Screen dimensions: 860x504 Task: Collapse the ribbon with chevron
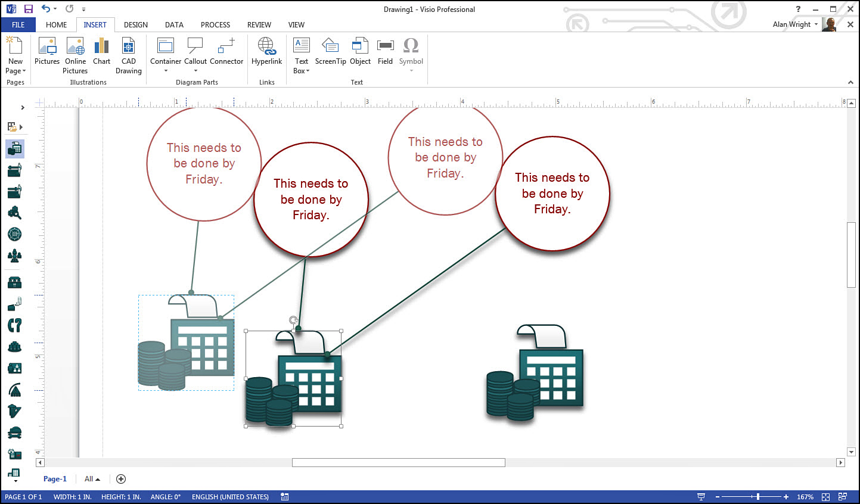[850, 82]
